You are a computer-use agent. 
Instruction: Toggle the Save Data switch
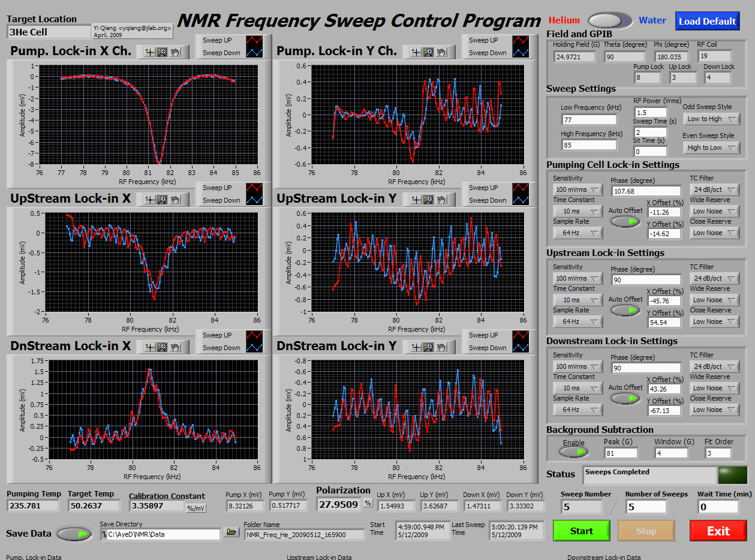coord(74,534)
